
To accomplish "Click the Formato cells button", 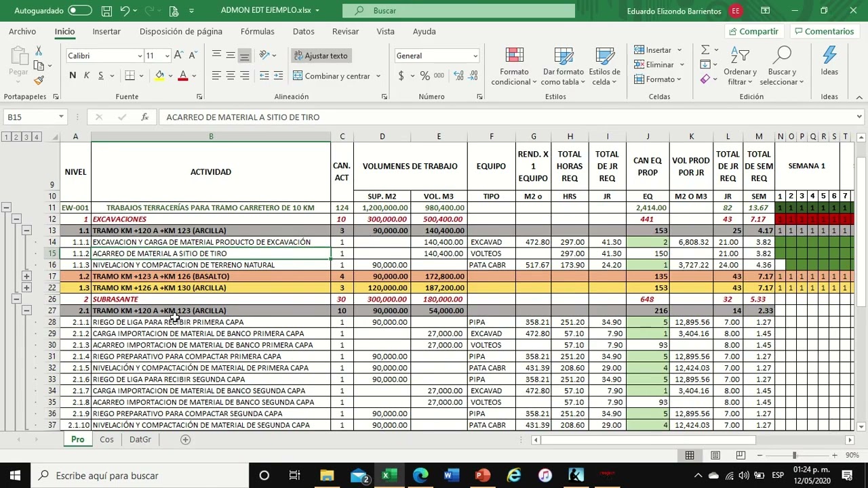I will tap(659, 79).
